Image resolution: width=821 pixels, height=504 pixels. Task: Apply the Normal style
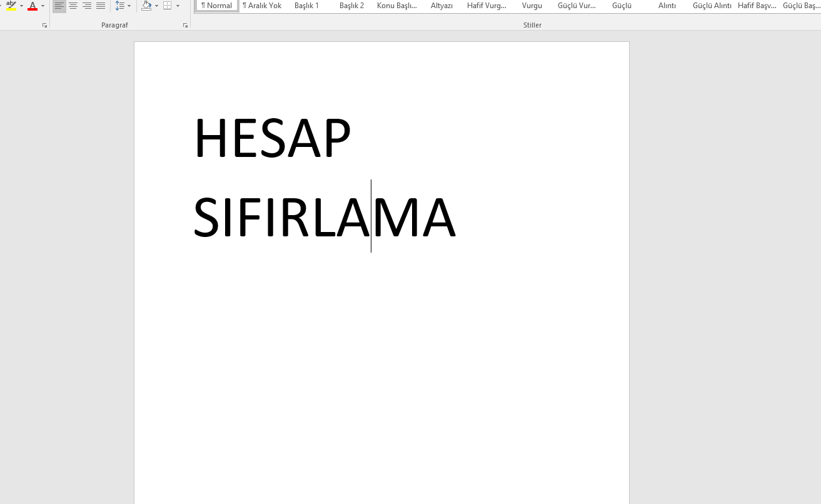pyautogui.click(x=217, y=6)
